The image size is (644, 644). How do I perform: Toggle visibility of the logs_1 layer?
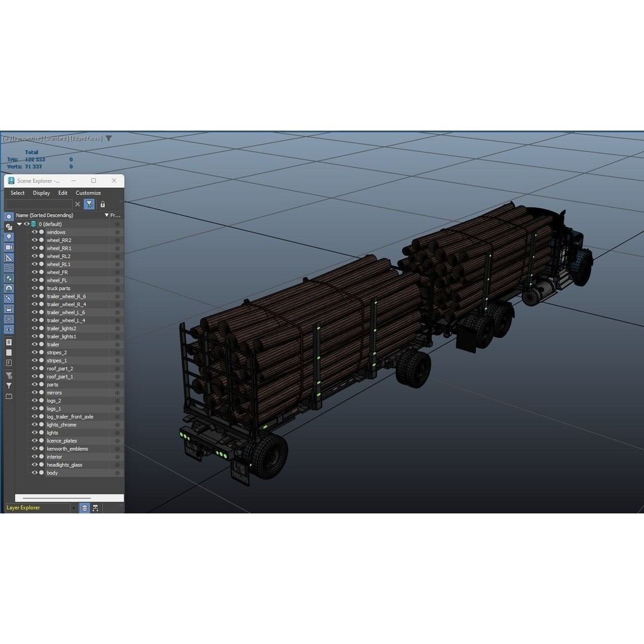tap(34, 408)
